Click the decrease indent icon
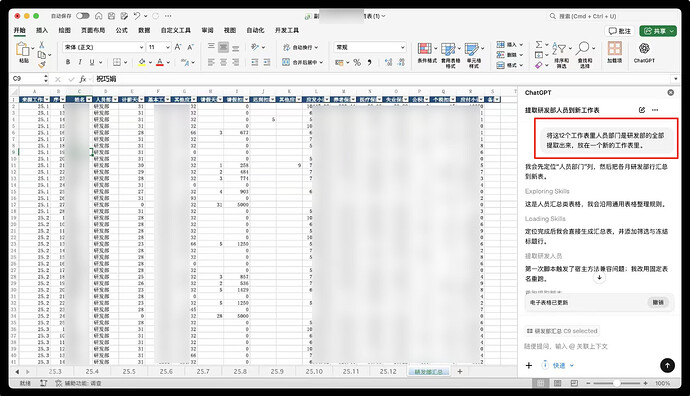This screenshot has width=690, height=396. 255,62
